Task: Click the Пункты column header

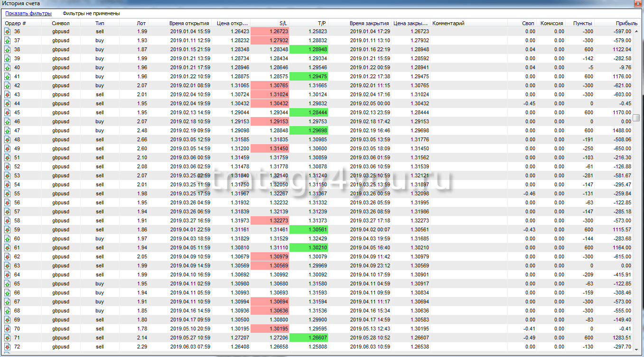Action: pyautogui.click(x=582, y=23)
